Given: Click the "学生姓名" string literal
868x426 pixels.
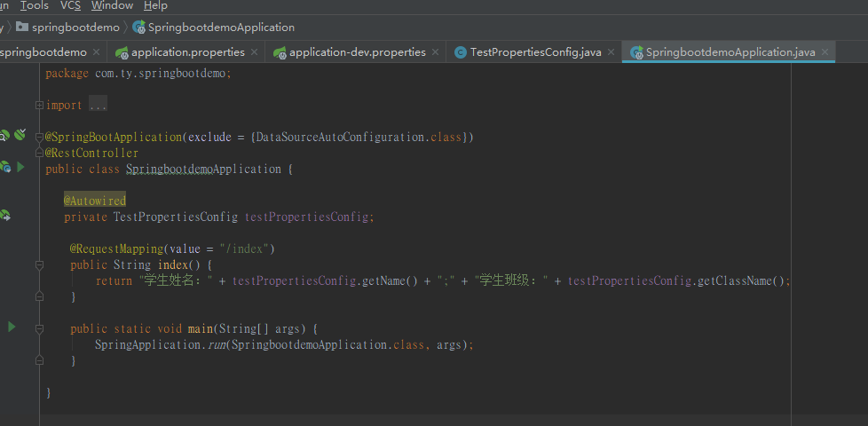Looking at the screenshot, I should (176, 281).
